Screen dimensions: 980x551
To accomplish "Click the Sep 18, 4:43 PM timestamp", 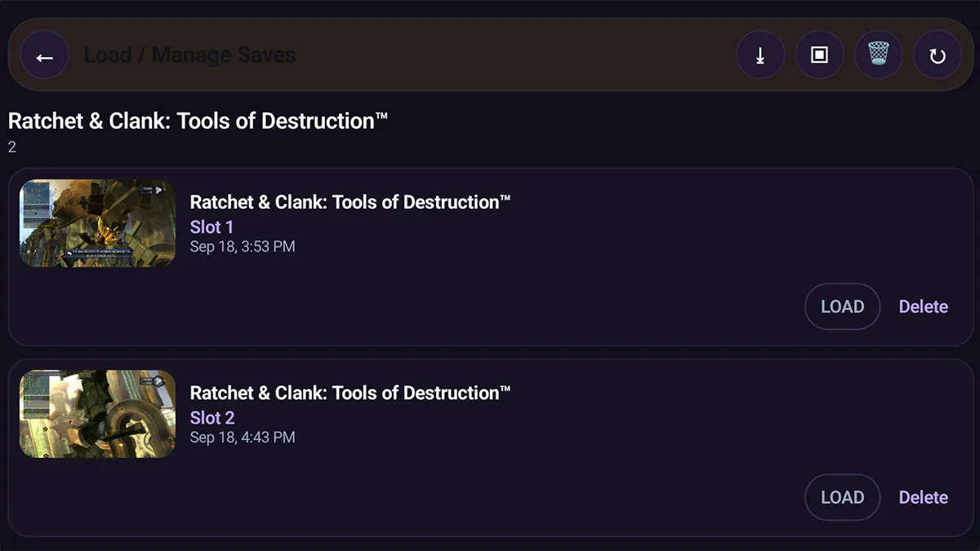I will pyautogui.click(x=243, y=438).
